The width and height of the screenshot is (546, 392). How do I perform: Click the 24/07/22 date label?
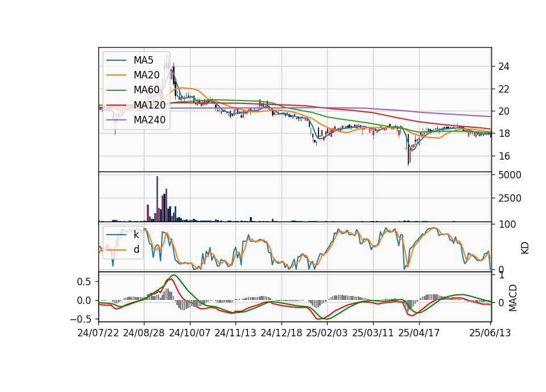[98, 333]
